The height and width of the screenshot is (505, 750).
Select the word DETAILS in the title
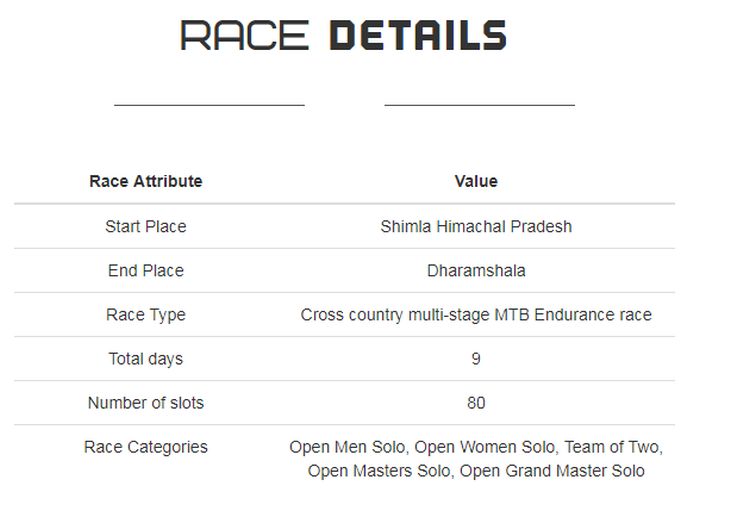[x=418, y=35]
